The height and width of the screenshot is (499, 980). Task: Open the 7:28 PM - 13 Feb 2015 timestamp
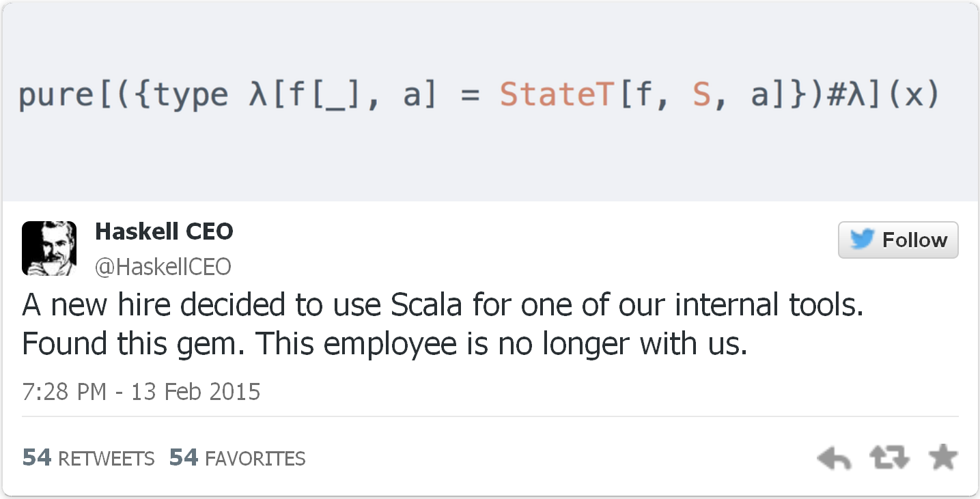[x=141, y=392]
